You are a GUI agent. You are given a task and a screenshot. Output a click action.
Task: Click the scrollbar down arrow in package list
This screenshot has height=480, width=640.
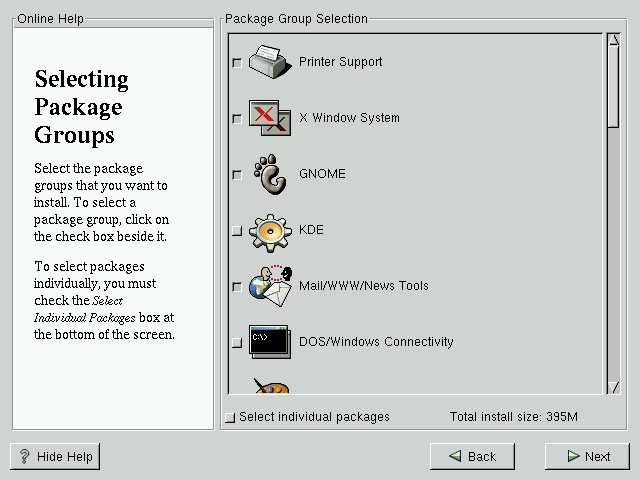pyautogui.click(x=614, y=387)
